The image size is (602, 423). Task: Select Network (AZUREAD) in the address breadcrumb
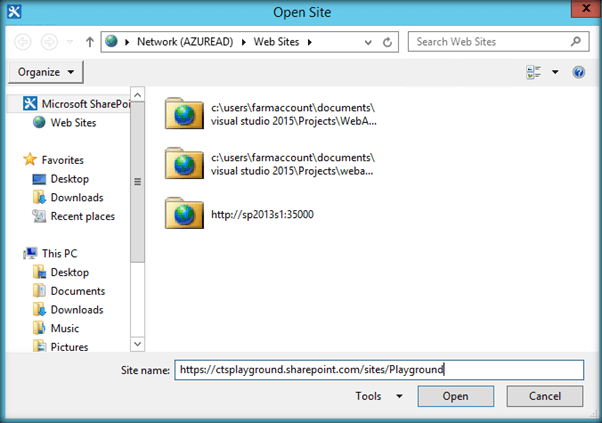pyautogui.click(x=185, y=41)
